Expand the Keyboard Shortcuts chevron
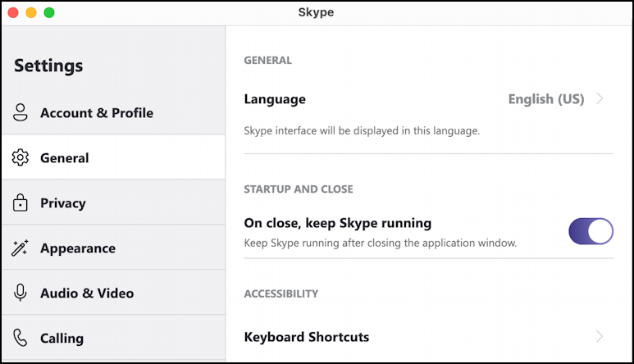This screenshot has width=634, height=364. point(600,337)
